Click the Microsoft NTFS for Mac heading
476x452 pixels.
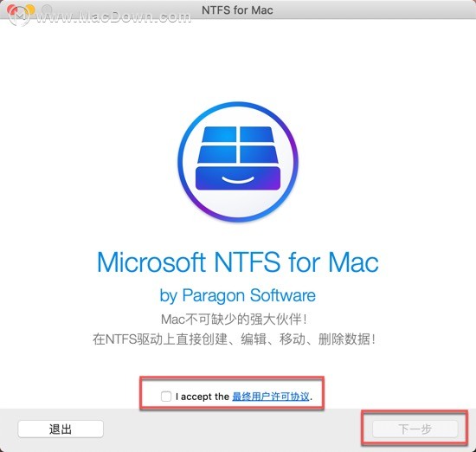[x=238, y=262]
